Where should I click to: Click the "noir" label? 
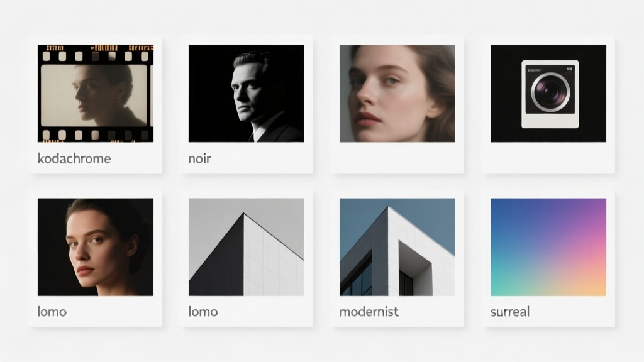[x=200, y=158]
